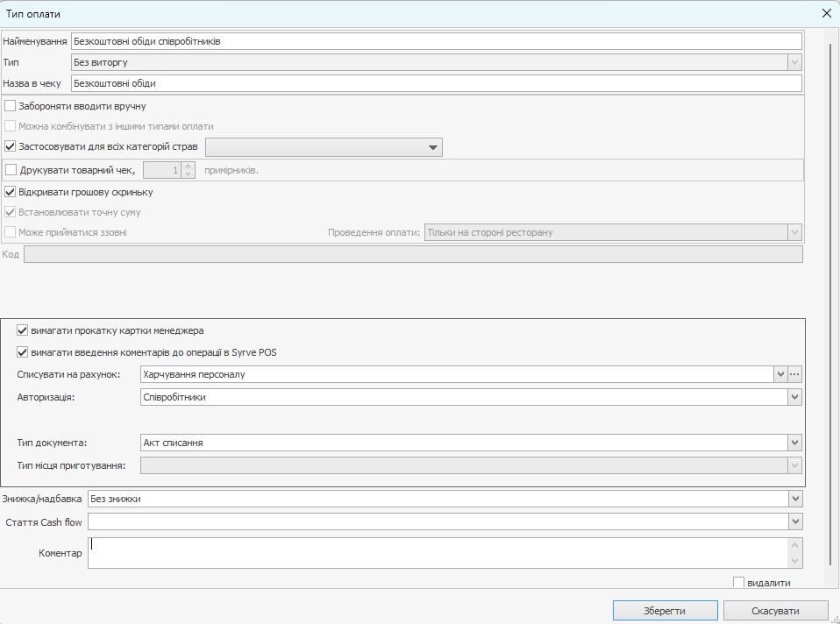Open the Авторизація dropdown
This screenshot has height=624, width=840.
click(x=794, y=397)
